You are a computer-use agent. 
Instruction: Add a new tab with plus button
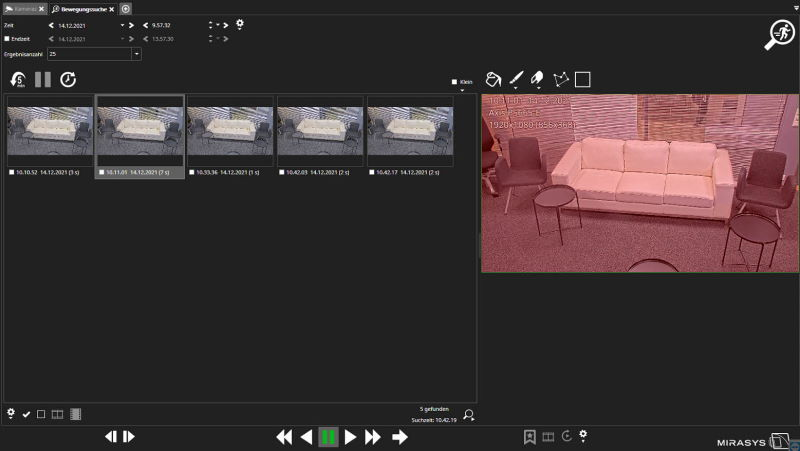pyautogui.click(x=126, y=8)
